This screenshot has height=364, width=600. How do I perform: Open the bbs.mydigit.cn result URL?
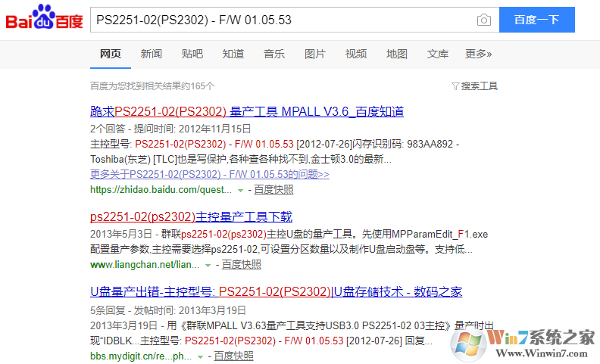click(x=141, y=356)
